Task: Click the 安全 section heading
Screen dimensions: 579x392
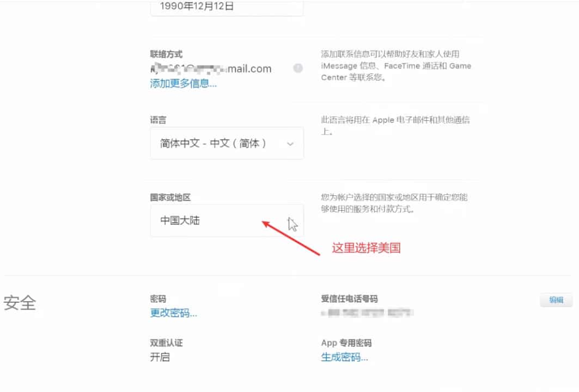Action: tap(20, 303)
